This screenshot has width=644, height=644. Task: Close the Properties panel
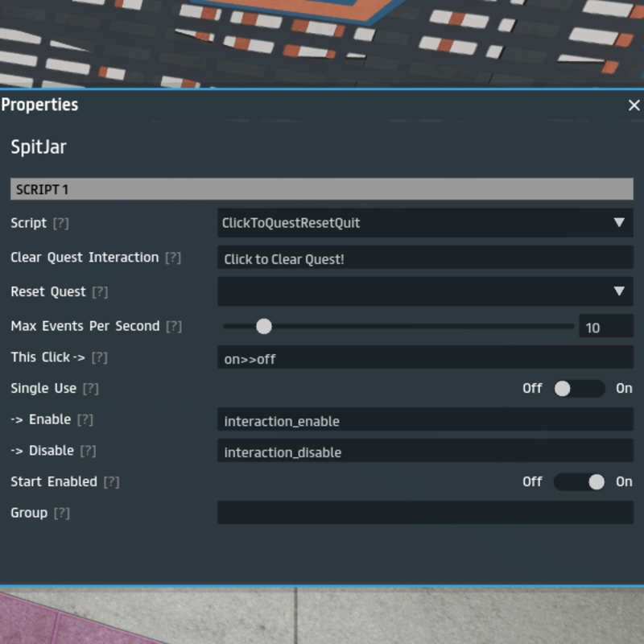tap(634, 105)
